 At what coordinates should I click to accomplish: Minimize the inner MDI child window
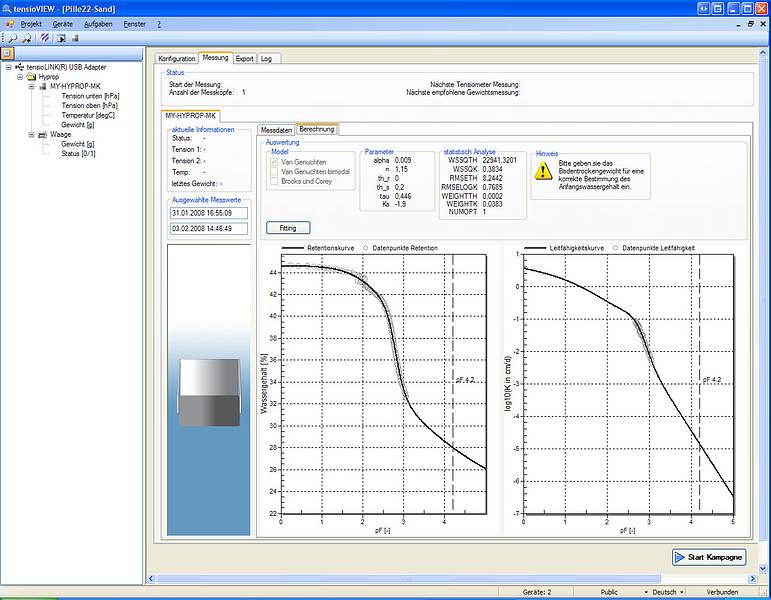[x=739, y=24]
